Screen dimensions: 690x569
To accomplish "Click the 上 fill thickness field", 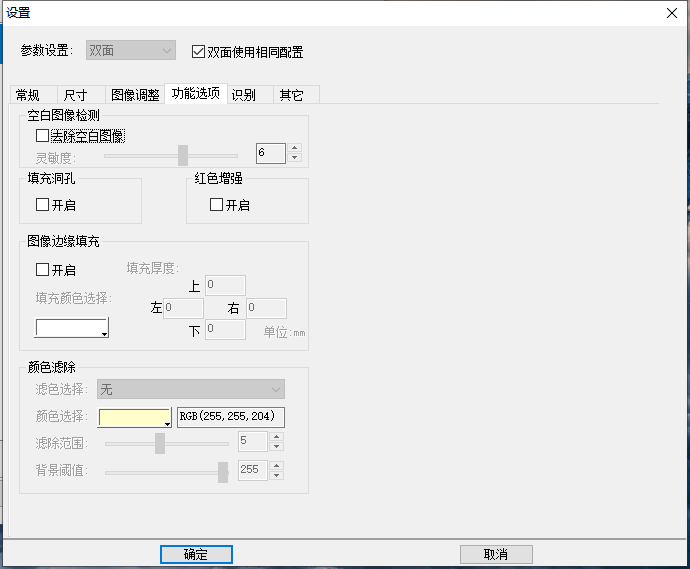I will 225,285.
